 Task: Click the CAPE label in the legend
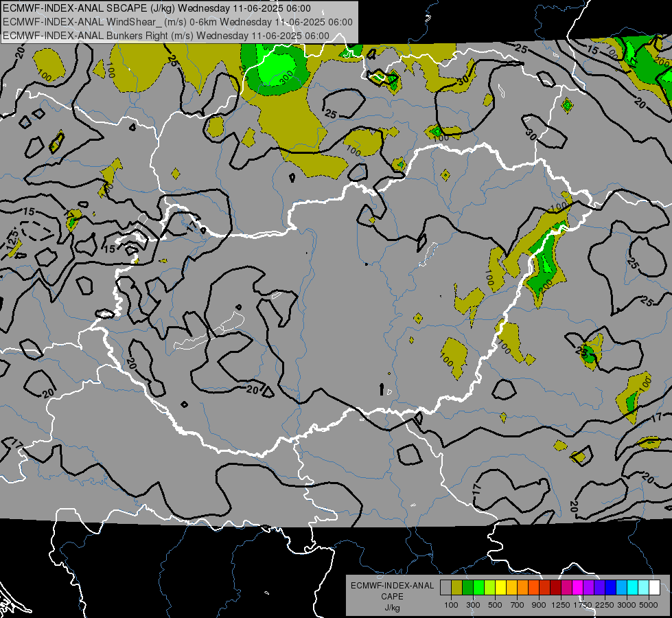coord(392,596)
